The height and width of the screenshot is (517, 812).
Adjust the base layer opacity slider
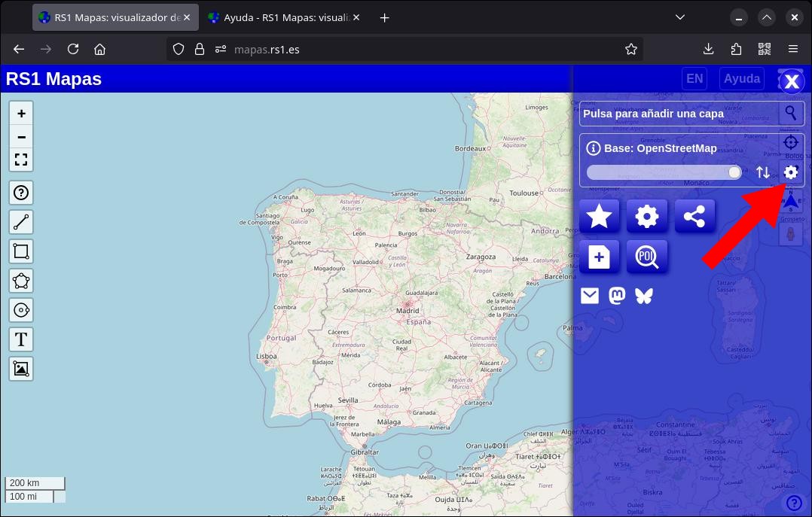664,172
